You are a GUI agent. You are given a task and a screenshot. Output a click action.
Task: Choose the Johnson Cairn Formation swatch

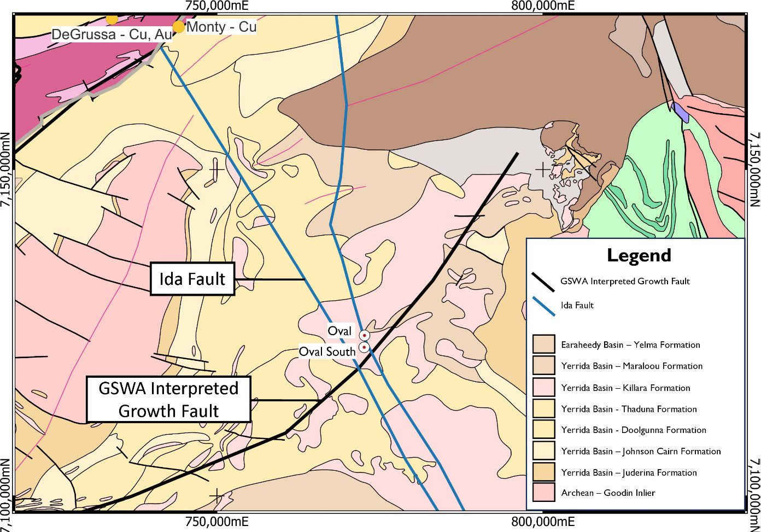coord(543,451)
